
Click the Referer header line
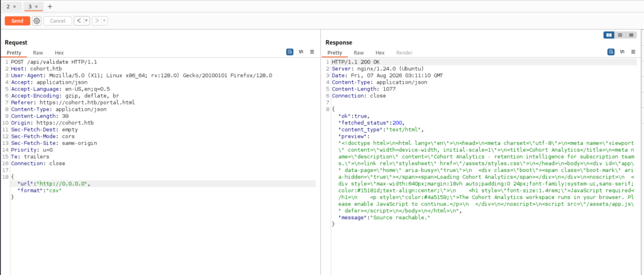click(73, 103)
